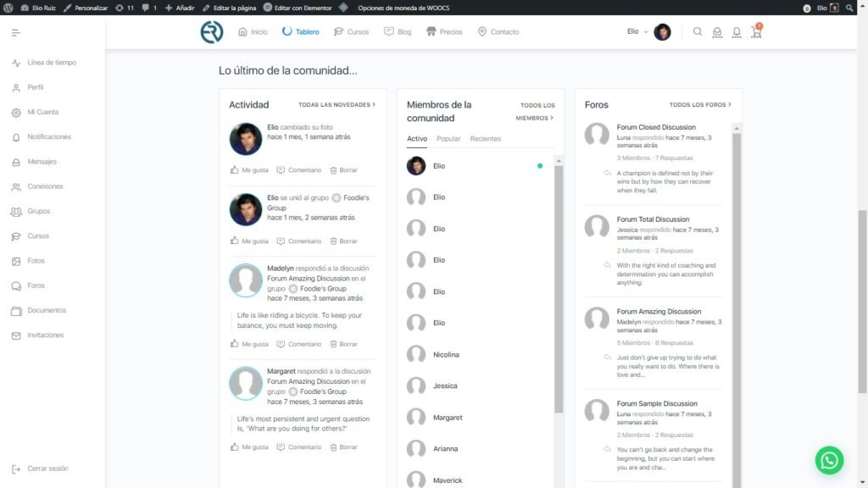Comment on Madelyn's activity post
The image size is (868, 488).
tap(299, 344)
